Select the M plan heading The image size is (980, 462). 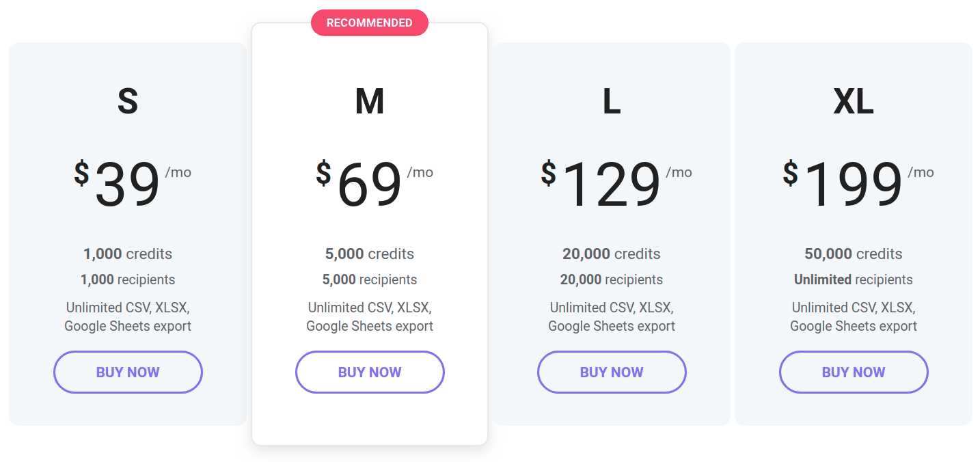coord(370,101)
